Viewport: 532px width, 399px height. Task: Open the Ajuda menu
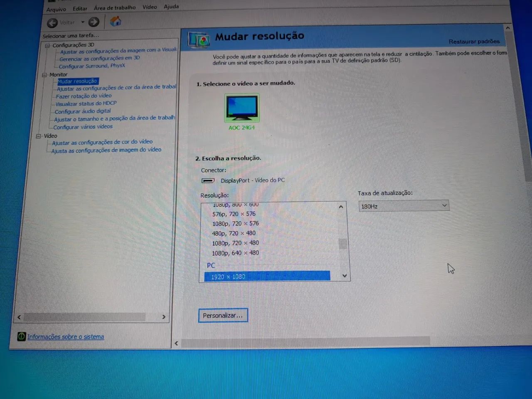pyautogui.click(x=171, y=6)
